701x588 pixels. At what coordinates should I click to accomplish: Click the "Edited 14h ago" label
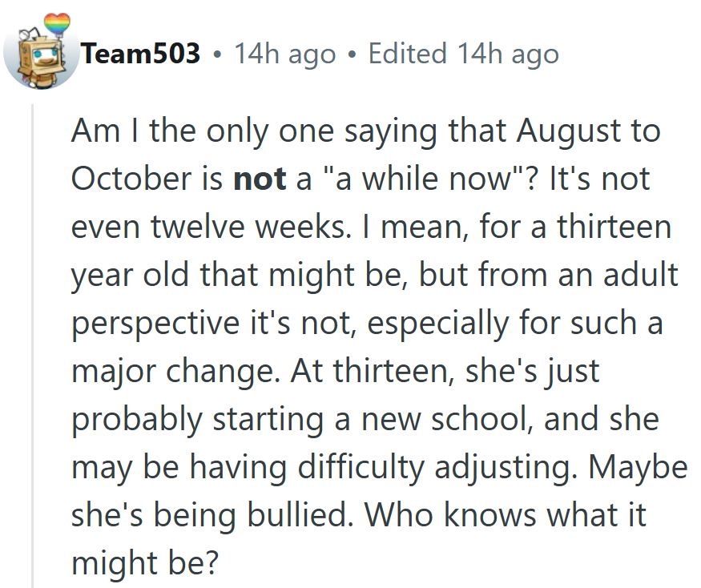coord(464,54)
